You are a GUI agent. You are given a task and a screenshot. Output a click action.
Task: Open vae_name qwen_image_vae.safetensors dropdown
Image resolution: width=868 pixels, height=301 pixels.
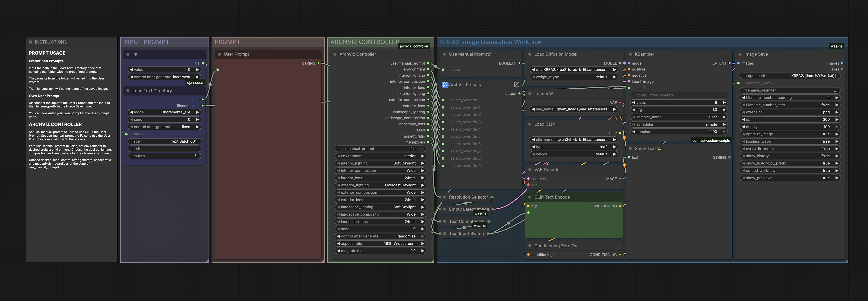pyautogui.click(x=574, y=109)
